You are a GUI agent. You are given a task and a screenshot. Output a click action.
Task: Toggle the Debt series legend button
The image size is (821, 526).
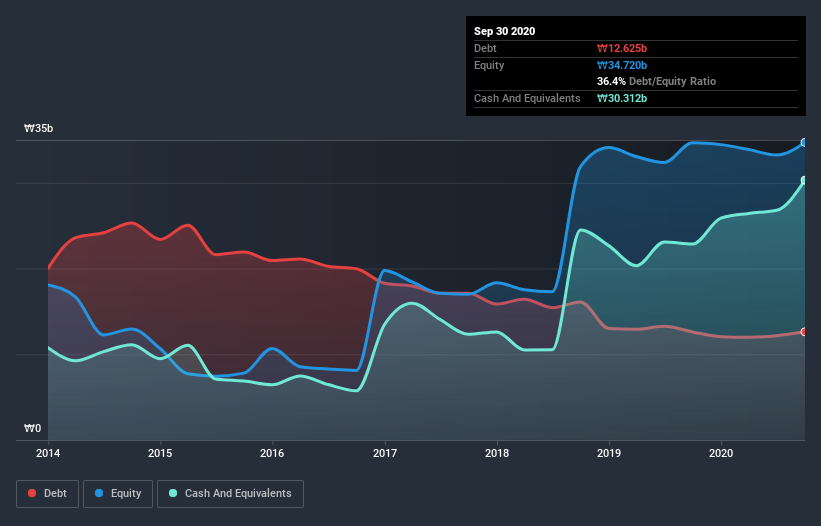48,494
